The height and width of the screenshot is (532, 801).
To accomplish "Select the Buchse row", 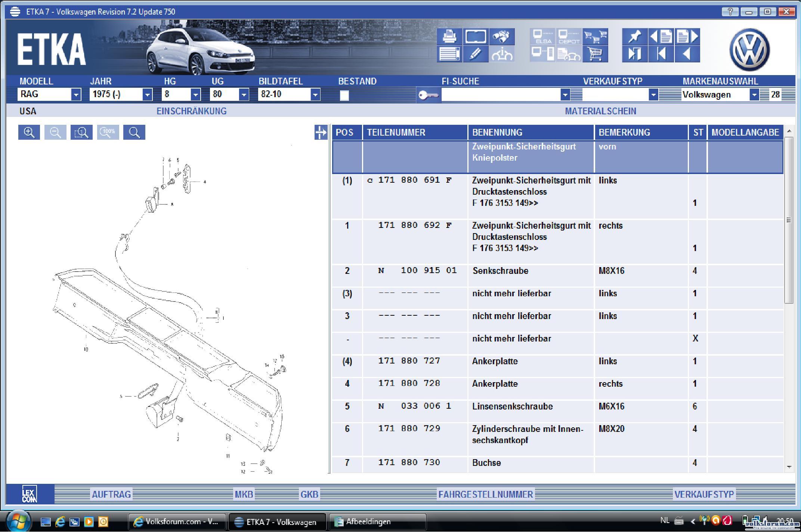I will (557, 465).
